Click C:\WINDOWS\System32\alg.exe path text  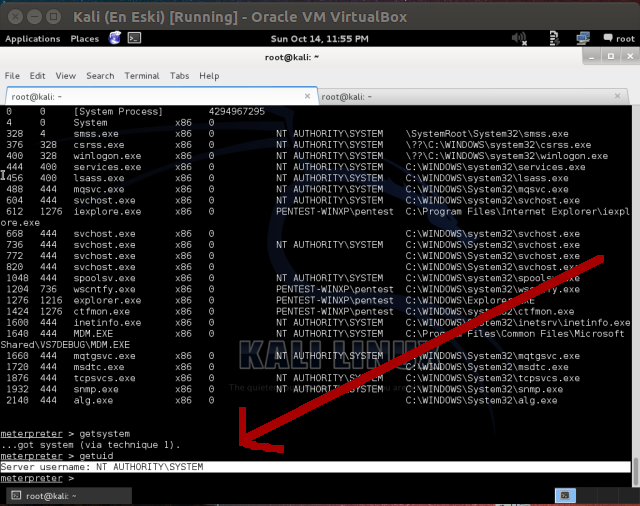(x=481, y=401)
